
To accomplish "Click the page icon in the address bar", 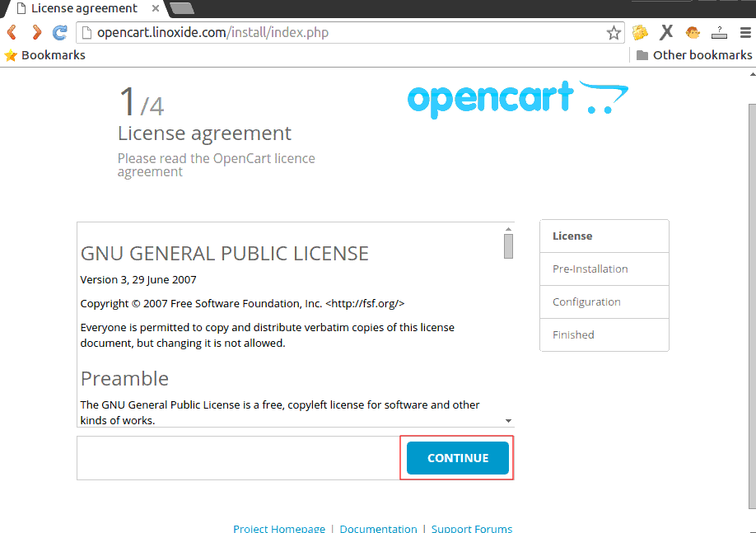I will 86,33.
